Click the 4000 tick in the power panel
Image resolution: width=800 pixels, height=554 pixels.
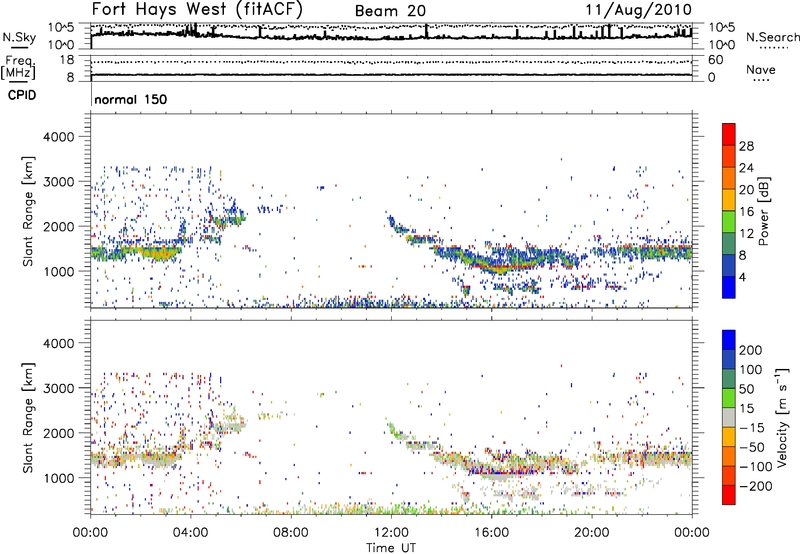(x=59, y=137)
